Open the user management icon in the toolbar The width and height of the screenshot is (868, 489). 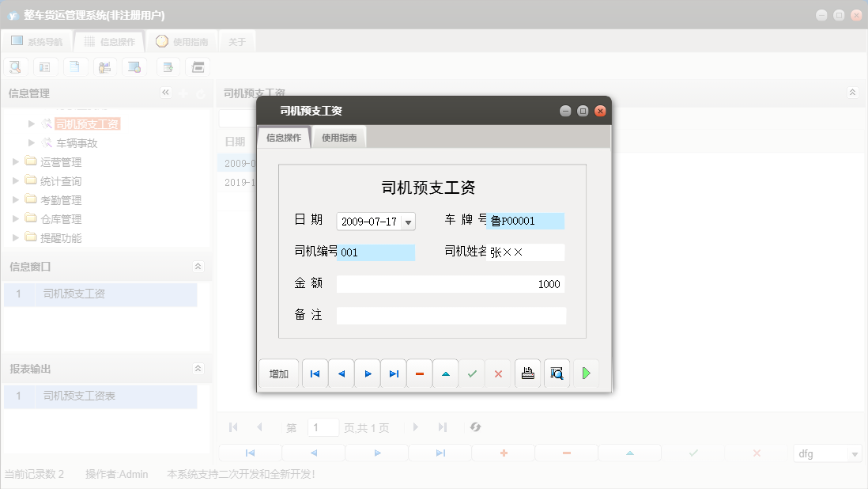[x=105, y=66]
